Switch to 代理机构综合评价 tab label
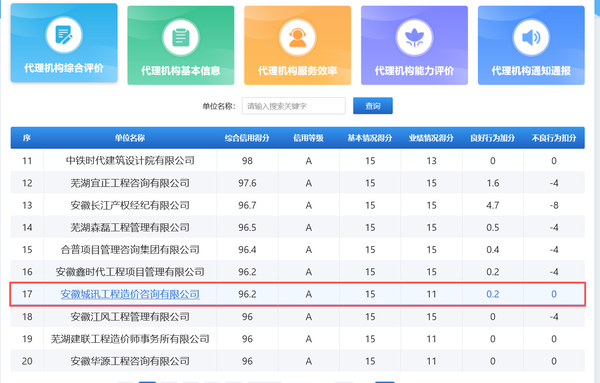This screenshot has width=600, height=383. point(64,68)
